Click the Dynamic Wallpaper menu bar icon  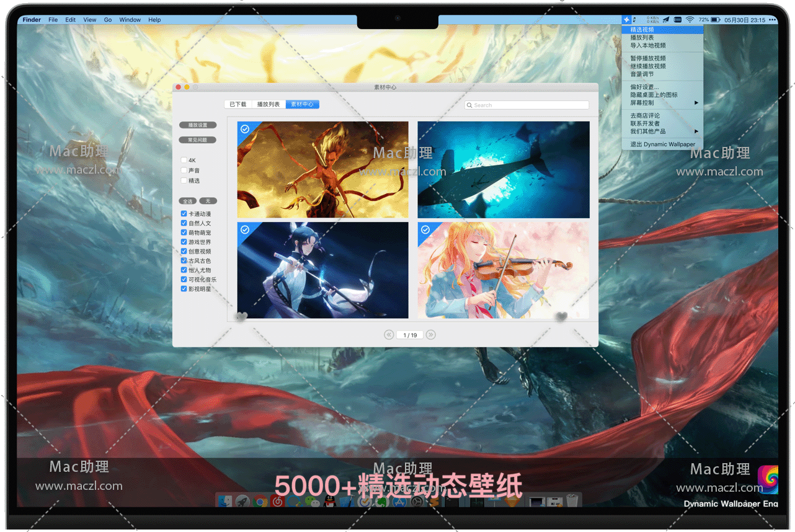point(627,20)
